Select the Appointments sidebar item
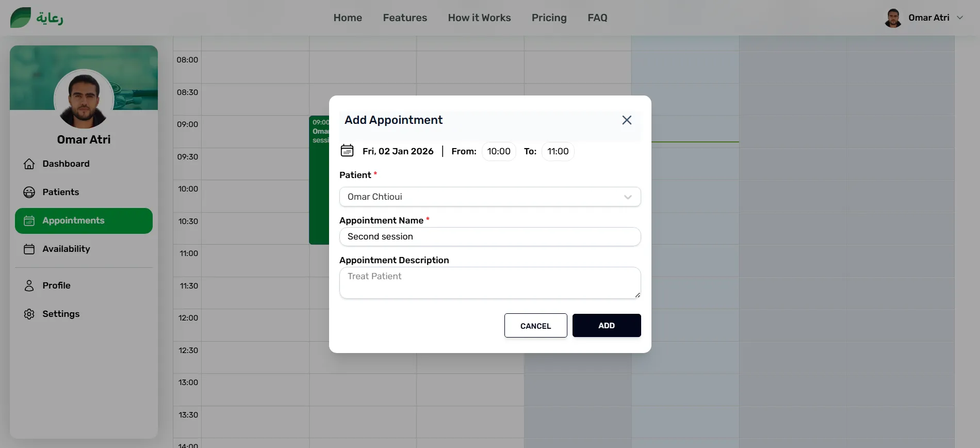 coord(84,221)
